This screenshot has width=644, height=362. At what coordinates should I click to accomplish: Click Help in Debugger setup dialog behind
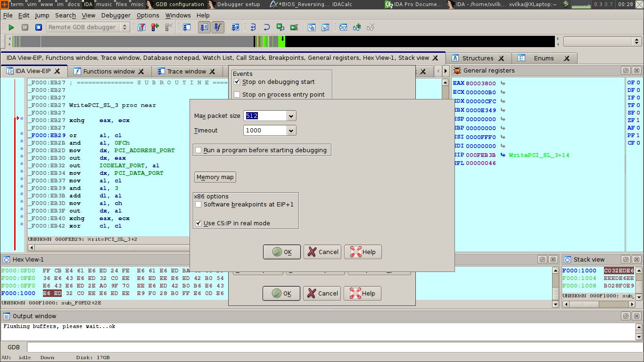pos(363,293)
